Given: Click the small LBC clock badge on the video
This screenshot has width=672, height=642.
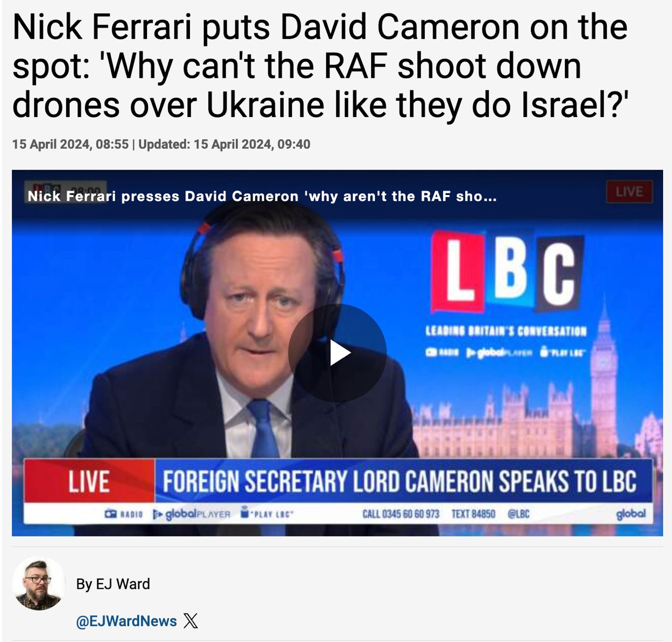Looking at the screenshot, I should tap(66, 190).
